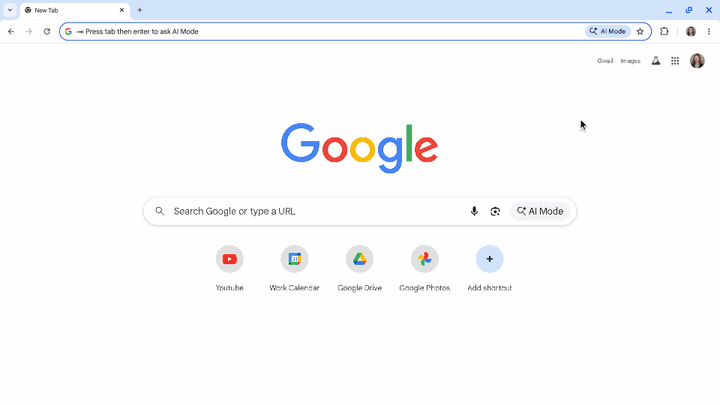Click the Gmail link

click(605, 61)
